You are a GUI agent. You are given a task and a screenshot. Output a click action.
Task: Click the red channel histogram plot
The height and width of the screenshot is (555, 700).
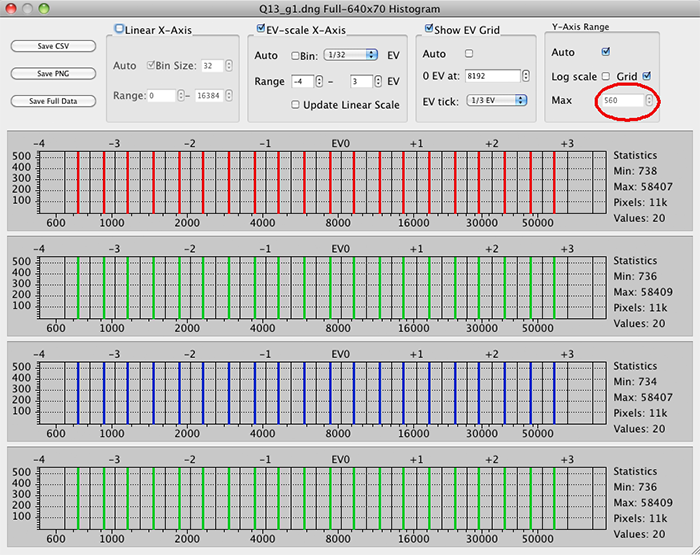(323, 182)
